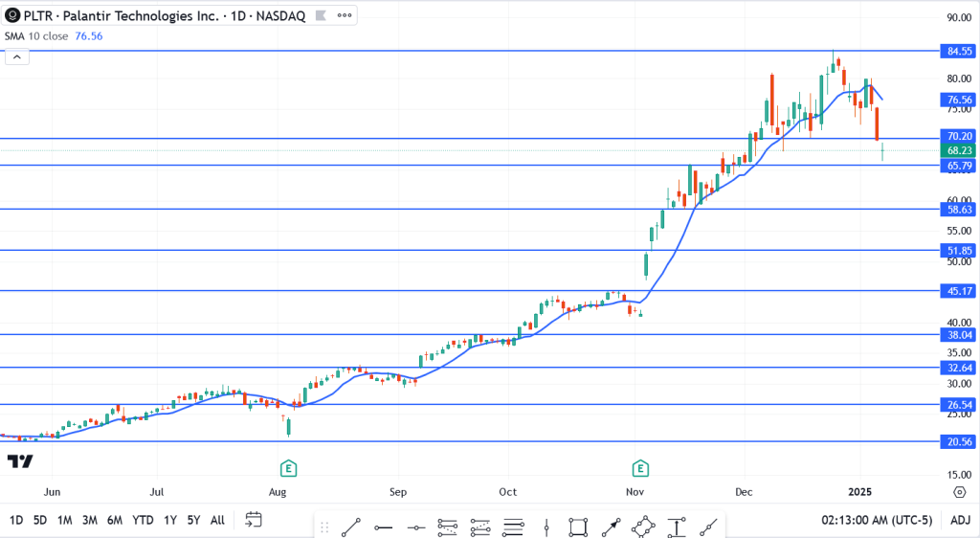Switch to the 1M time range

pos(65,520)
